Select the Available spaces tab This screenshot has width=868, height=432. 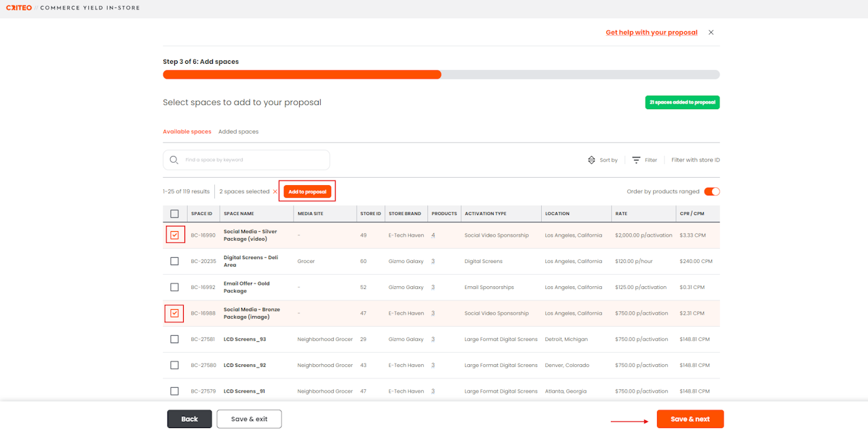click(x=186, y=132)
